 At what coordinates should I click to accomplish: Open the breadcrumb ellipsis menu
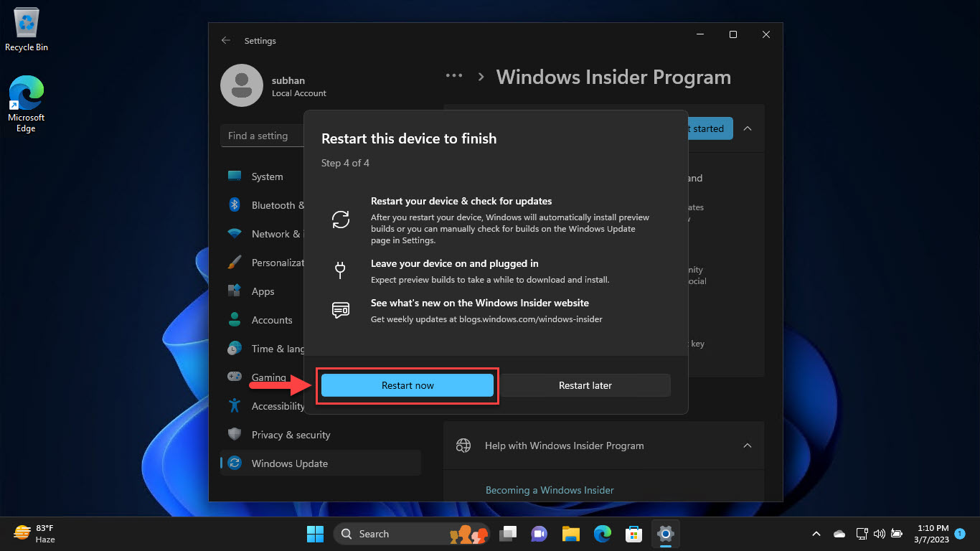(x=453, y=75)
